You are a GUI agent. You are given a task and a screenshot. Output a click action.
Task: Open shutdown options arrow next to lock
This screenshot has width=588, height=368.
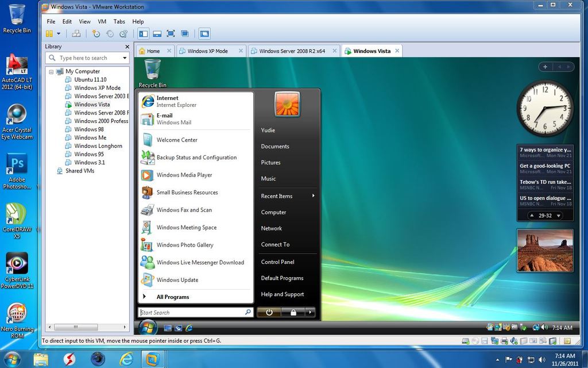310,312
